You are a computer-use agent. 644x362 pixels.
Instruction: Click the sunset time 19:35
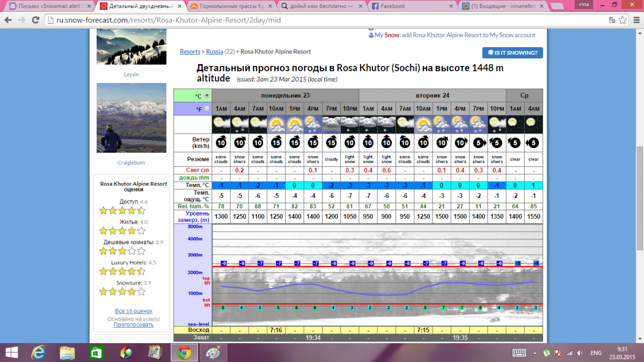coord(460,338)
